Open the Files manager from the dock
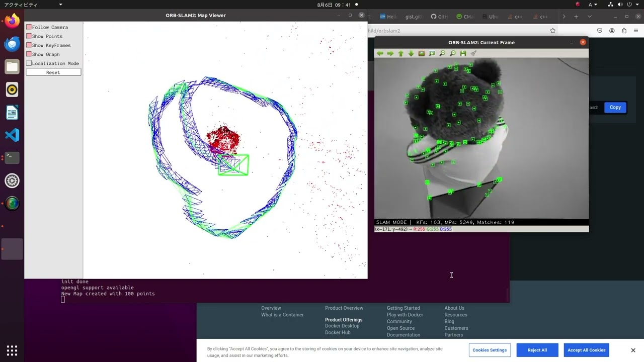644x362 pixels. coord(12,66)
